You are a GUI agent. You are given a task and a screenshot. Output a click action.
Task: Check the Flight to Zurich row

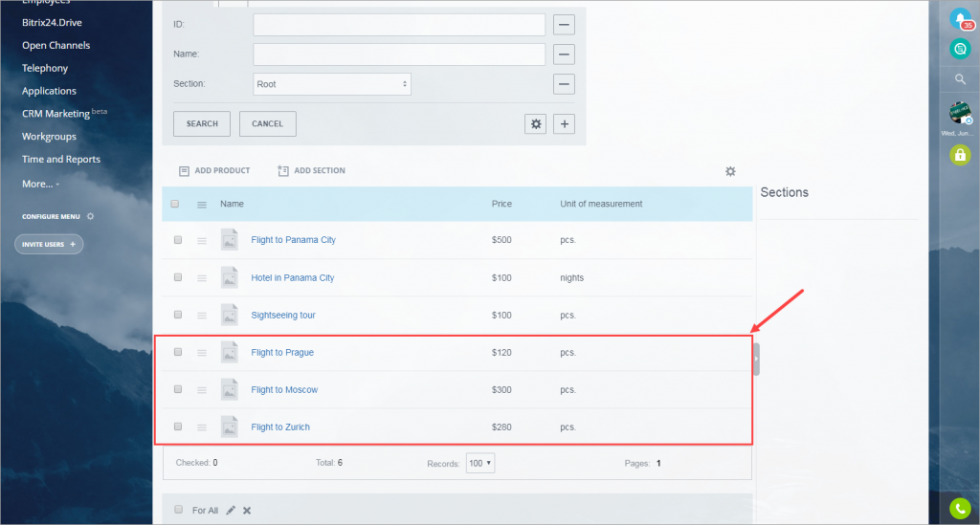coord(178,427)
